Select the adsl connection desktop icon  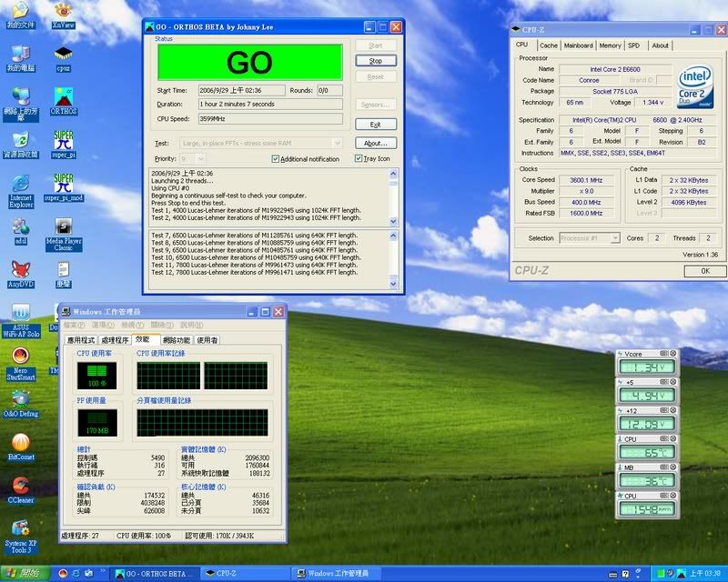(21, 232)
